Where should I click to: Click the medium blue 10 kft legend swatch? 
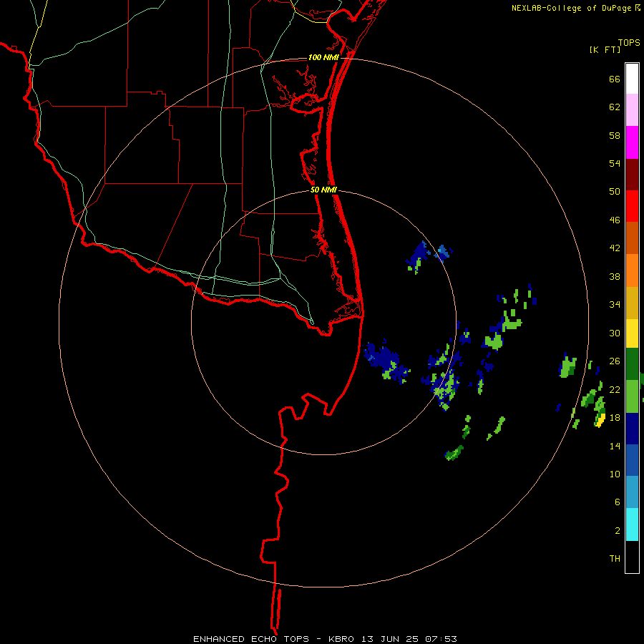click(632, 460)
